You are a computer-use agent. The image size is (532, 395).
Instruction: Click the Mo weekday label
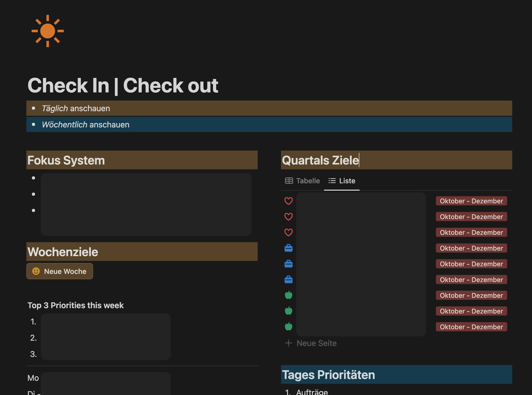33,378
